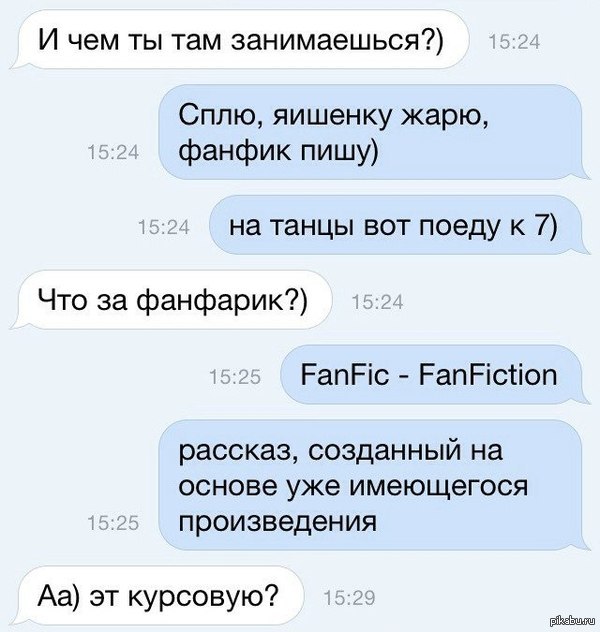Click the word 'произведения' in the long message
Viewport: 600px width, 632px height.
[278, 522]
